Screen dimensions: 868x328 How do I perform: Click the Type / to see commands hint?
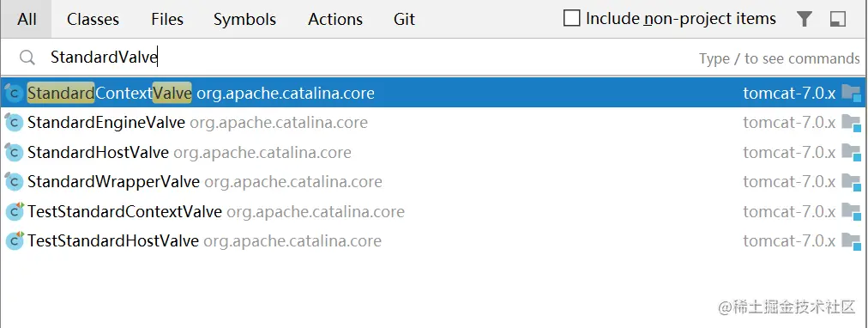coord(780,58)
